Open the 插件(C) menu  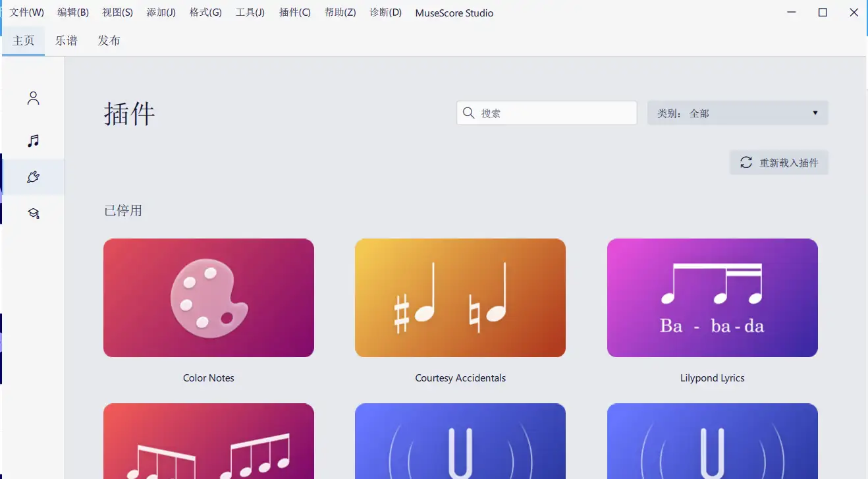294,13
